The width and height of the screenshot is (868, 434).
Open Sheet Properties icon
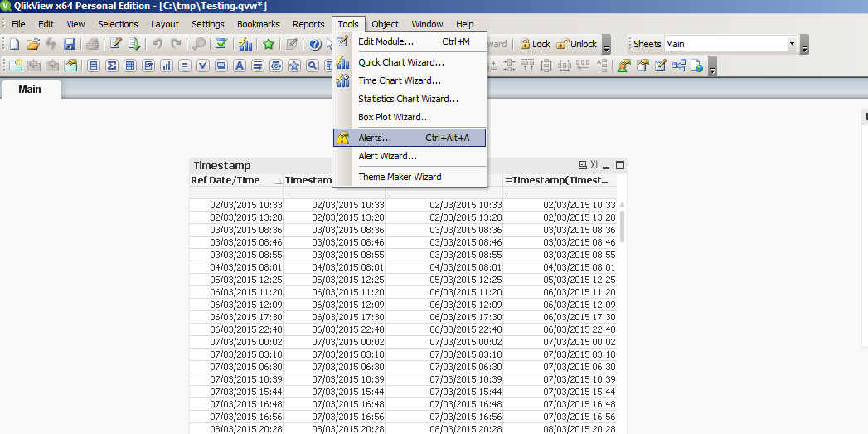70,66
